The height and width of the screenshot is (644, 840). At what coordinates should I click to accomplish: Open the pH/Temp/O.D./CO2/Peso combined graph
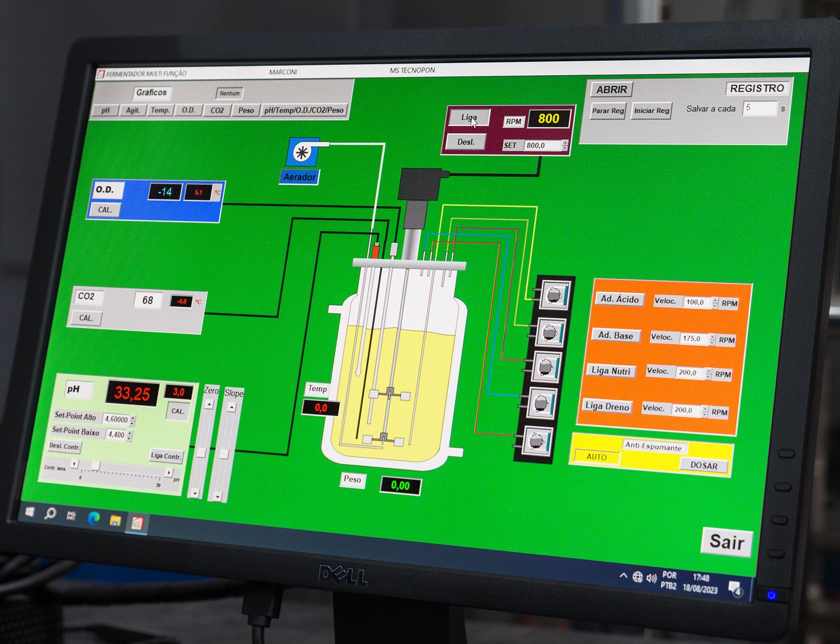(x=304, y=110)
